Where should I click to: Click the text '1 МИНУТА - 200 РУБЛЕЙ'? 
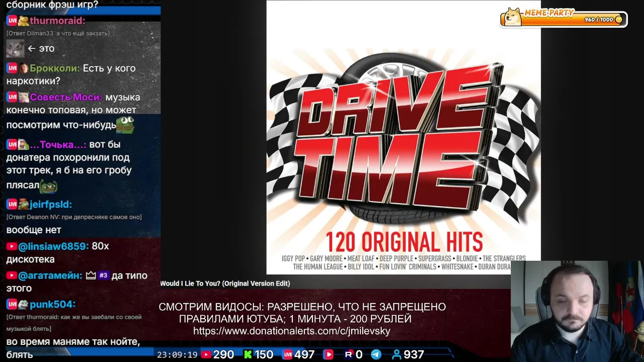pos(351,319)
